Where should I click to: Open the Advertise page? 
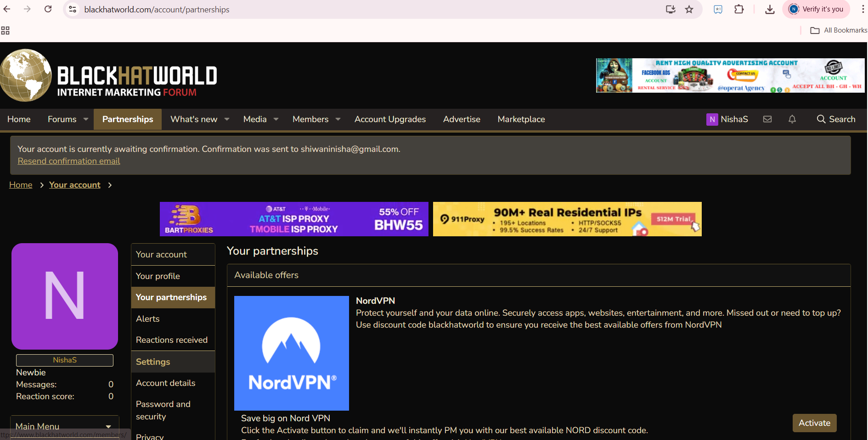point(462,119)
